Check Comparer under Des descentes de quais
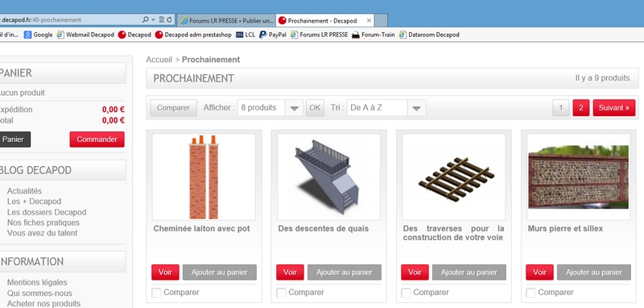Viewport: 644px width, 308px height. pos(281,293)
